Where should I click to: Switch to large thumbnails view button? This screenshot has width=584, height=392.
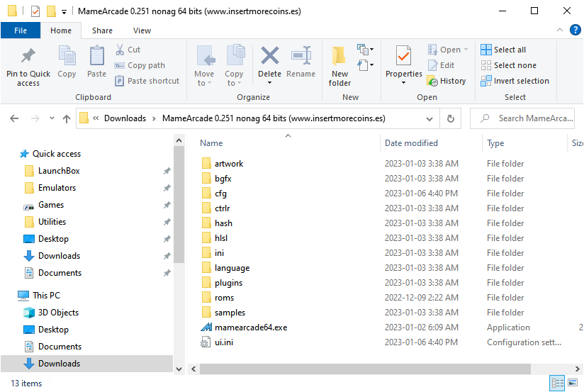pos(573,383)
